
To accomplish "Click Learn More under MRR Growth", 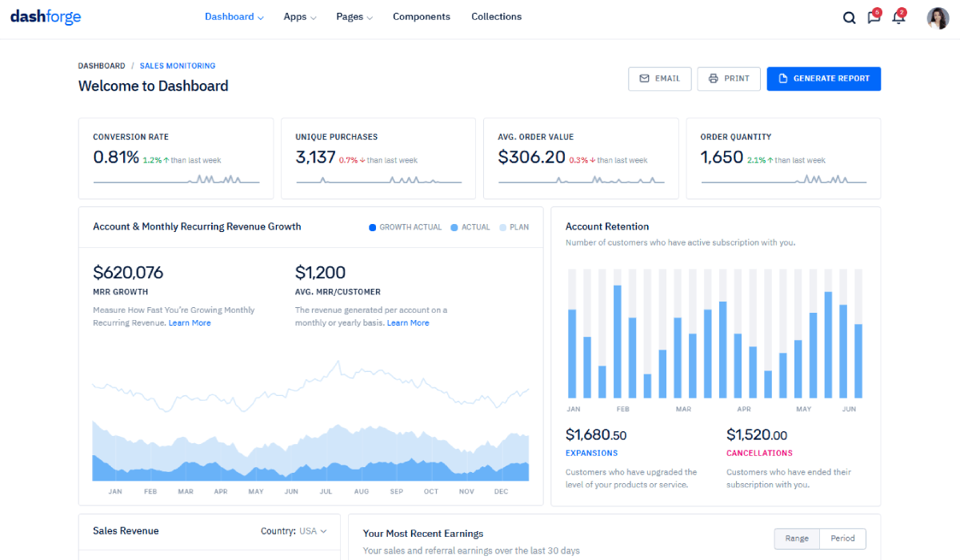I will [x=190, y=323].
